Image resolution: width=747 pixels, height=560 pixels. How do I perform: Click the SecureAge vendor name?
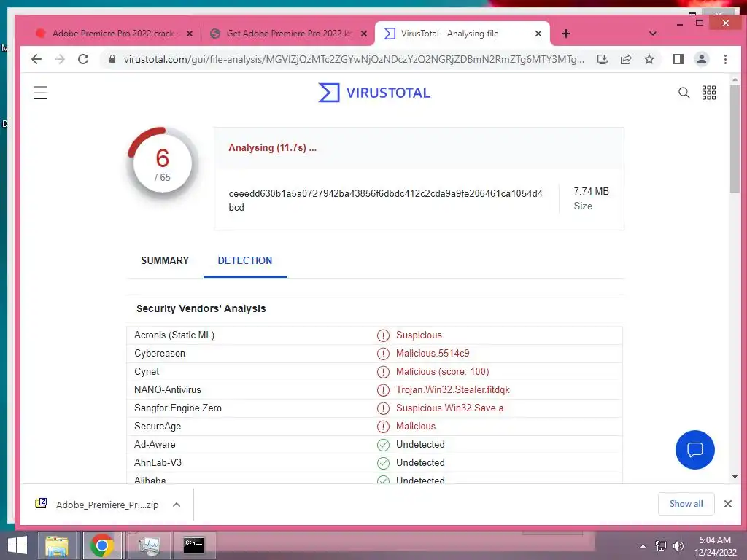[158, 426]
